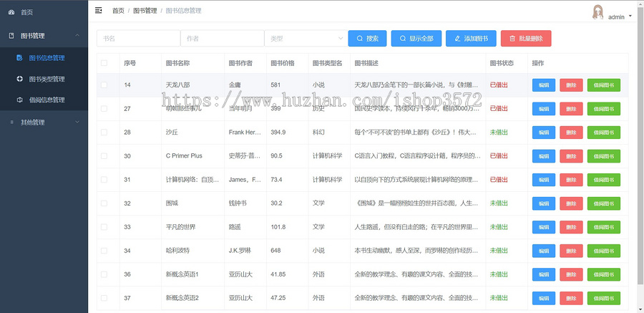Click the 借阅信息管理 icon
The width and height of the screenshot is (644, 313).
(19, 100)
